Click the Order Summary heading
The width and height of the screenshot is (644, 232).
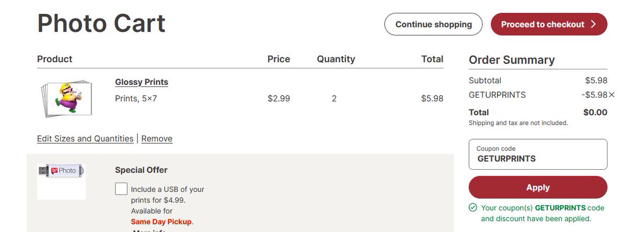(512, 60)
